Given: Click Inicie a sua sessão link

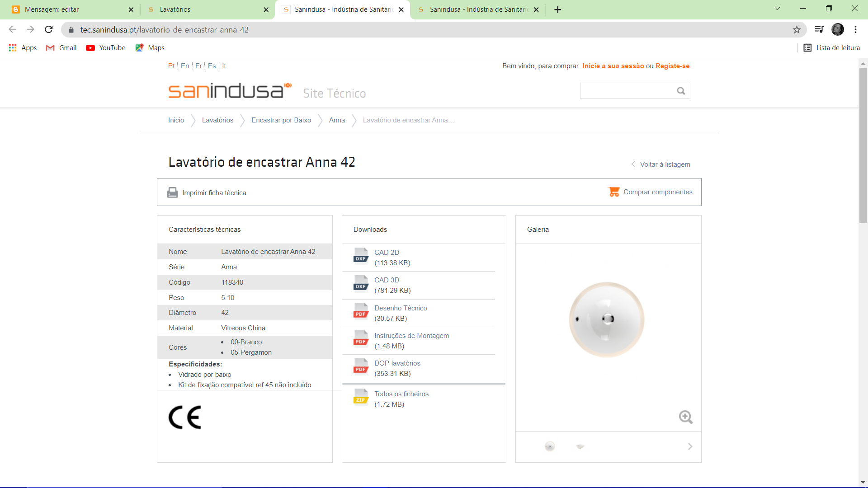Looking at the screenshot, I should [613, 66].
